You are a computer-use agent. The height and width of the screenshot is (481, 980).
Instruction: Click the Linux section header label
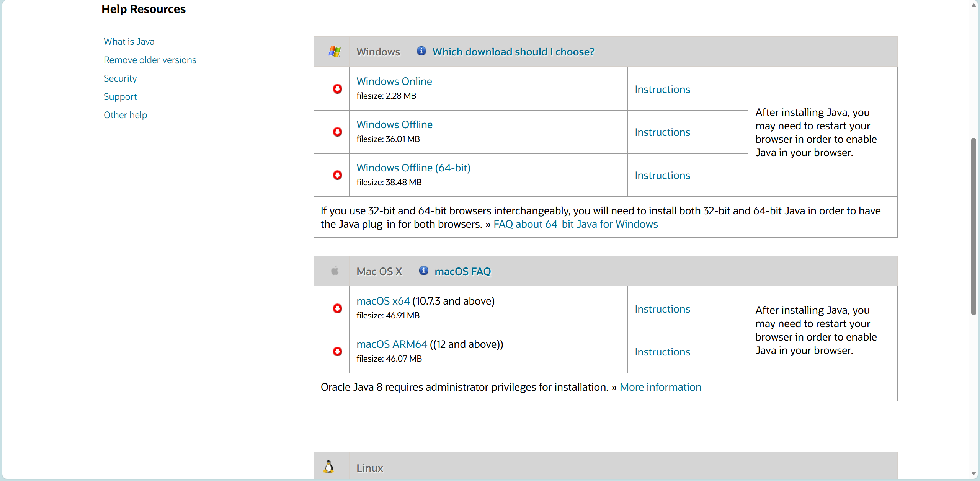[370, 468]
